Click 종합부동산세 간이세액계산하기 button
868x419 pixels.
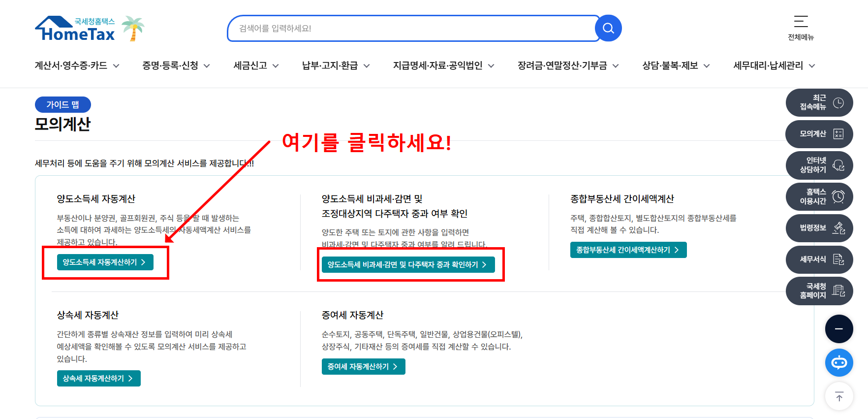point(628,250)
